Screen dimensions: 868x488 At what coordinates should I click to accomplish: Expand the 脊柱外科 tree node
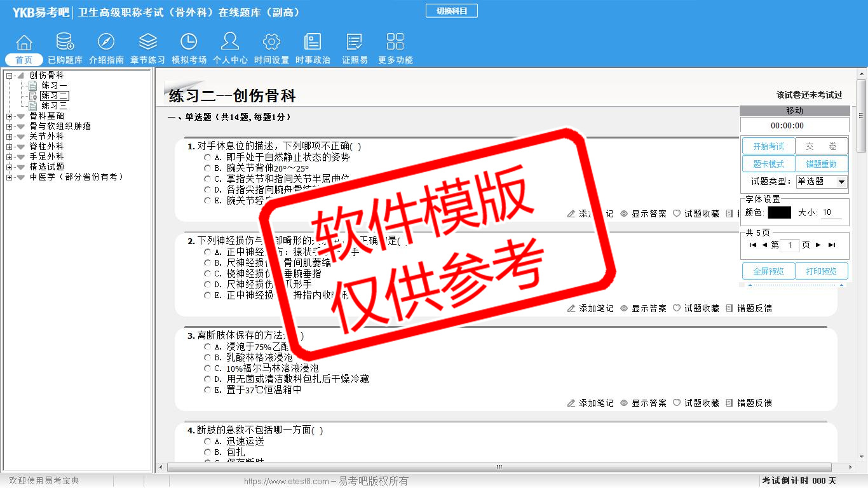click(10, 147)
